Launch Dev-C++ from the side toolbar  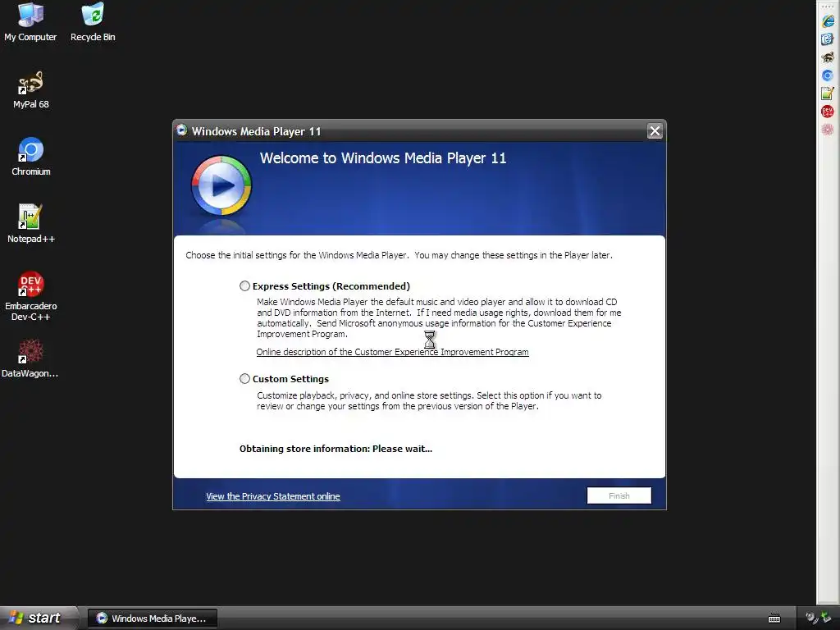828,112
